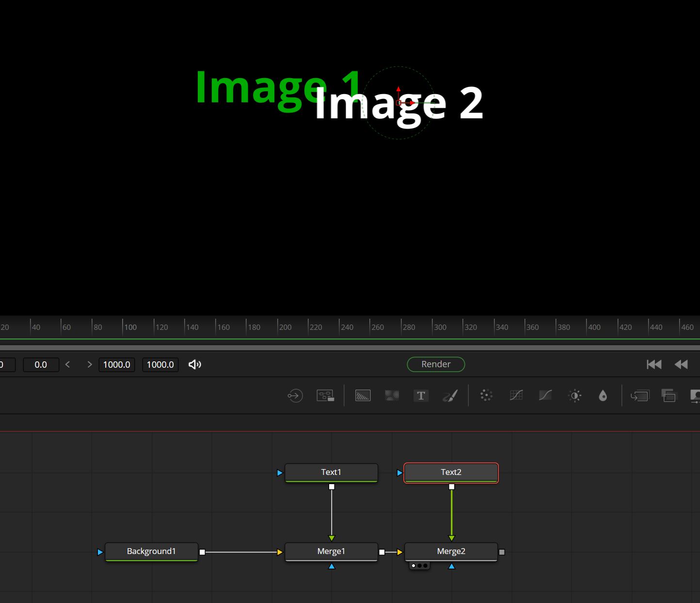The width and height of the screenshot is (700, 603).
Task: Click the red right-arrow handle in viewer
Action: (412, 103)
